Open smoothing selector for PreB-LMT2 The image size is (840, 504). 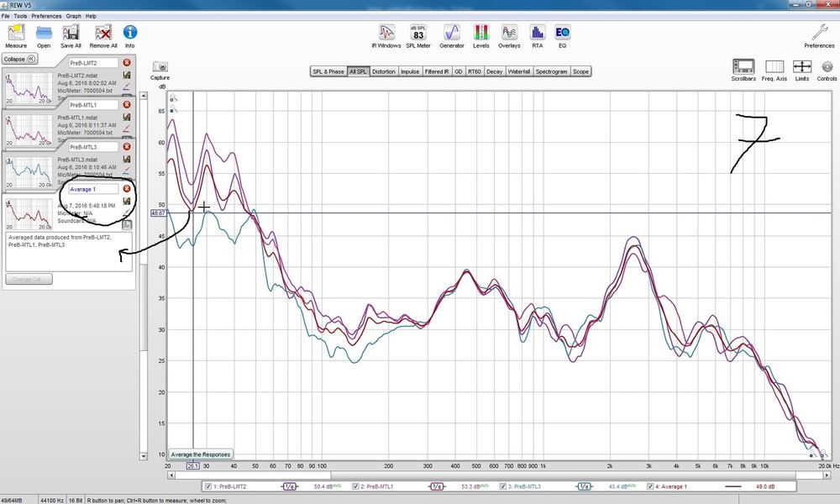click(290, 486)
